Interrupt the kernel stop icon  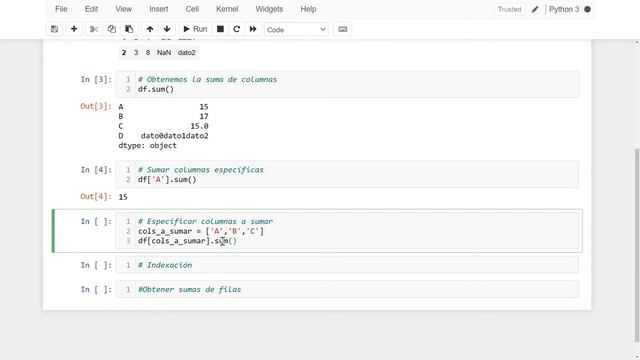pos(220,29)
